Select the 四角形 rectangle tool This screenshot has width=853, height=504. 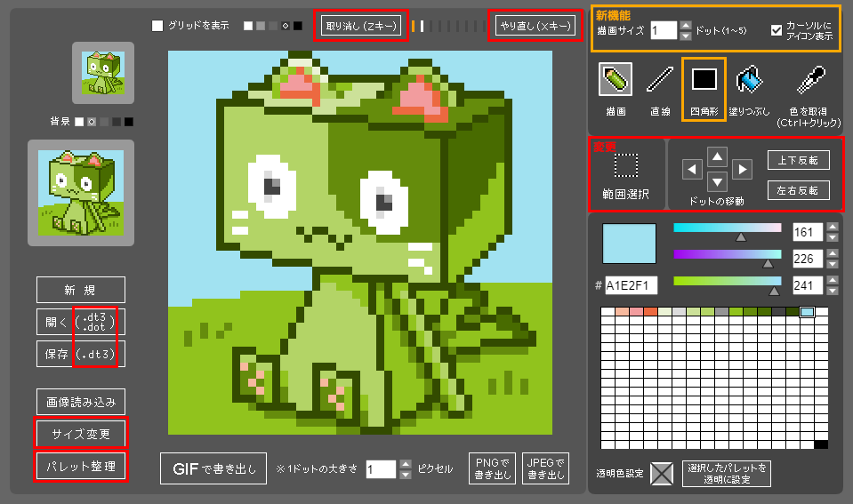pyautogui.click(x=704, y=79)
